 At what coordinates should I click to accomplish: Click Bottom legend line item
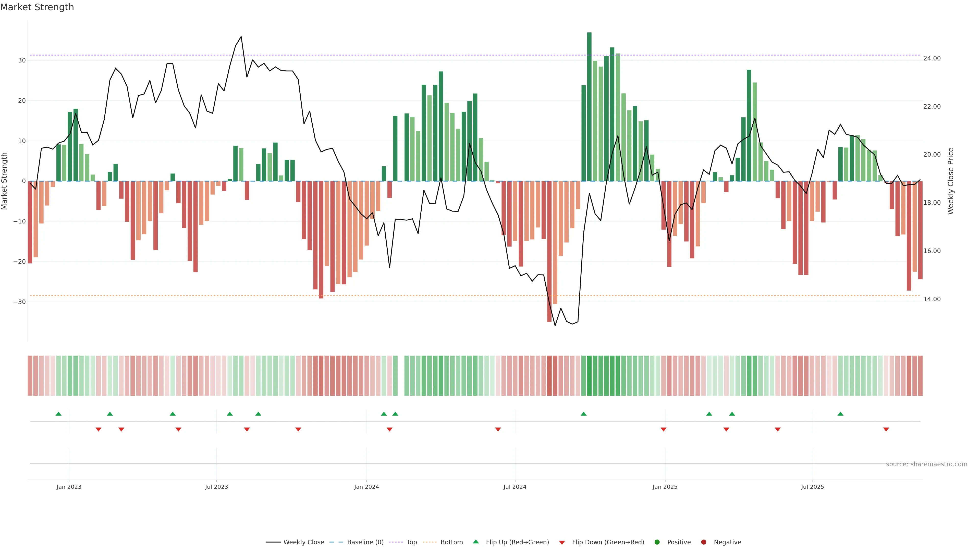(x=451, y=542)
